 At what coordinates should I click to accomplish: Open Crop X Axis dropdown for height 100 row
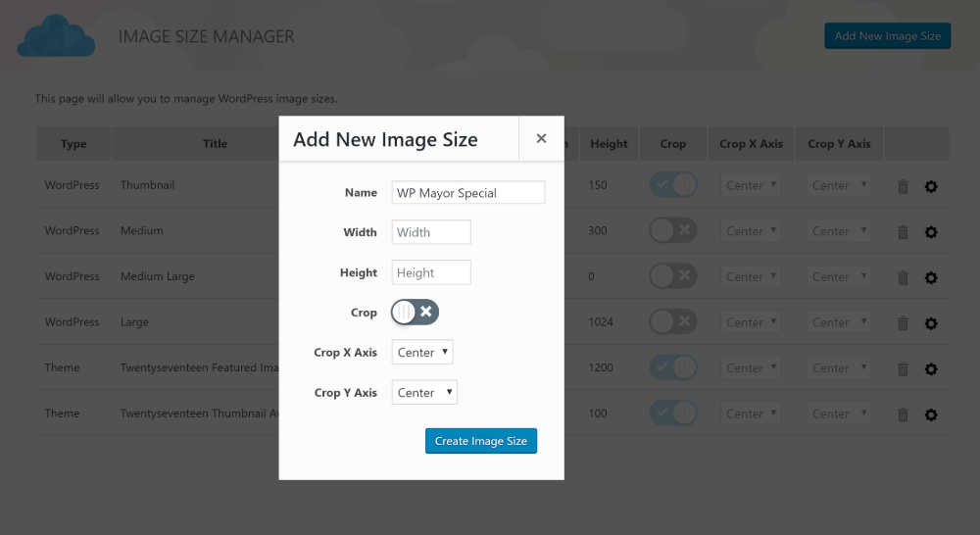tap(751, 413)
